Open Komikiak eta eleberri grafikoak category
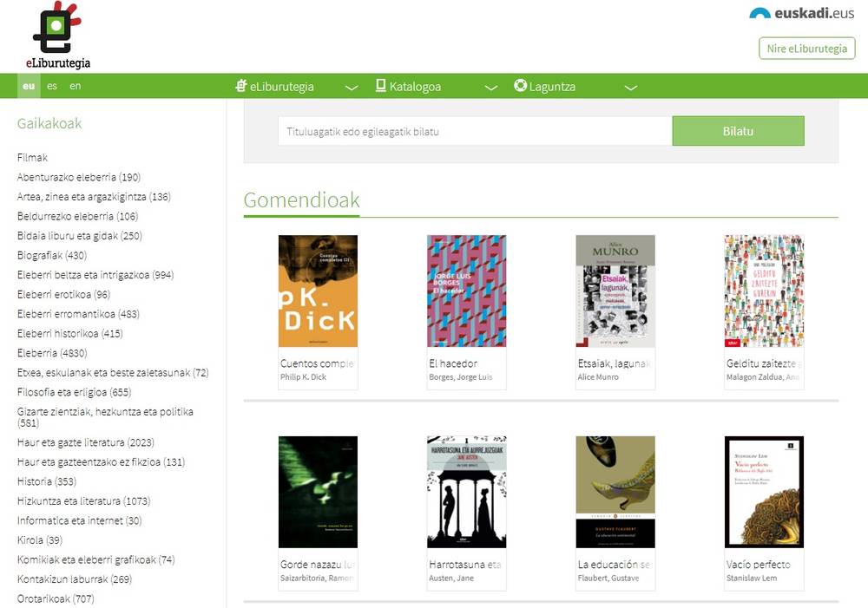 pyautogui.click(x=95, y=560)
